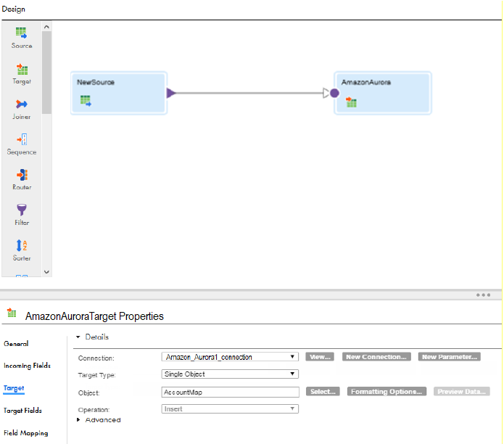Collapse the Details section

coord(78,337)
